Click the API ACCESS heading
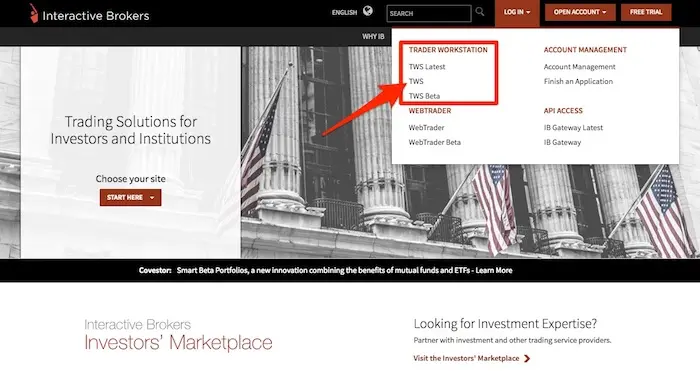 click(563, 111)
